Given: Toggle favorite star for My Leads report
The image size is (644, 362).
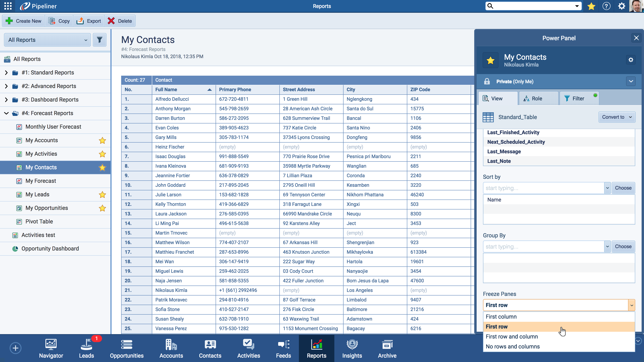Looking at the screenshot, I should pos(102,195).
